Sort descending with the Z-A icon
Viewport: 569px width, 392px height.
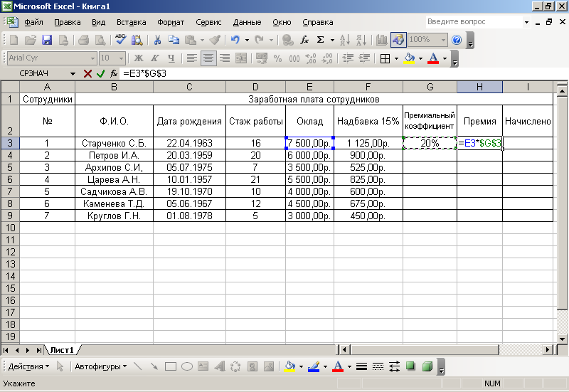tap(361, 40)
